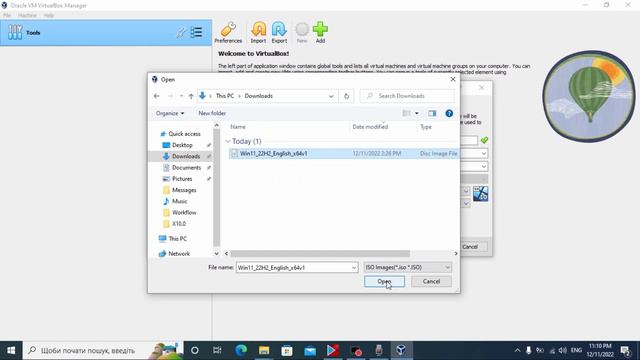Sort by the Type column header
Screen dimensions: 640x360
pos(426,127)
